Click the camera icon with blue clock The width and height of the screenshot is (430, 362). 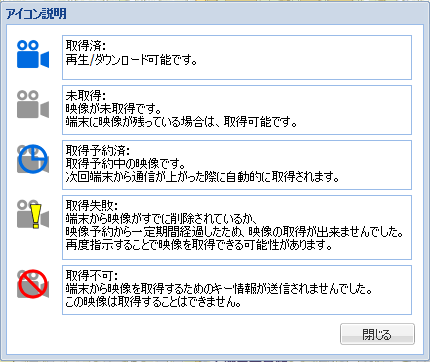(33, 159)
